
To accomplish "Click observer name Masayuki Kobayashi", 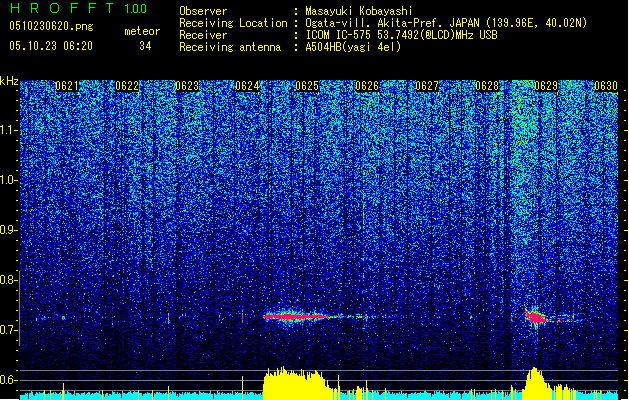I will 358,11.
